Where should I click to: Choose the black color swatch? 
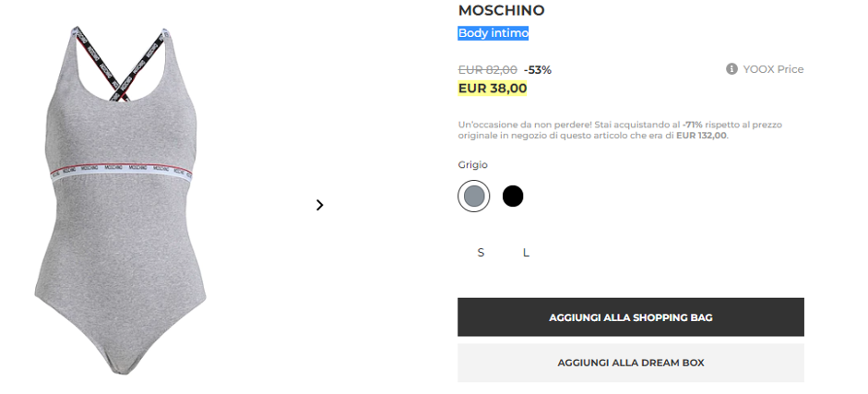[513, 196]
